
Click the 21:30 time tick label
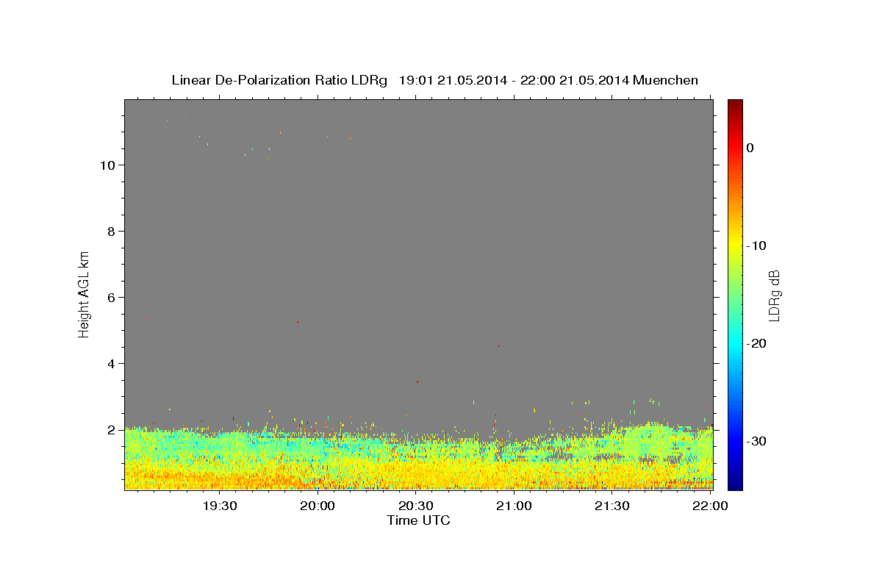tap(612, 506)
